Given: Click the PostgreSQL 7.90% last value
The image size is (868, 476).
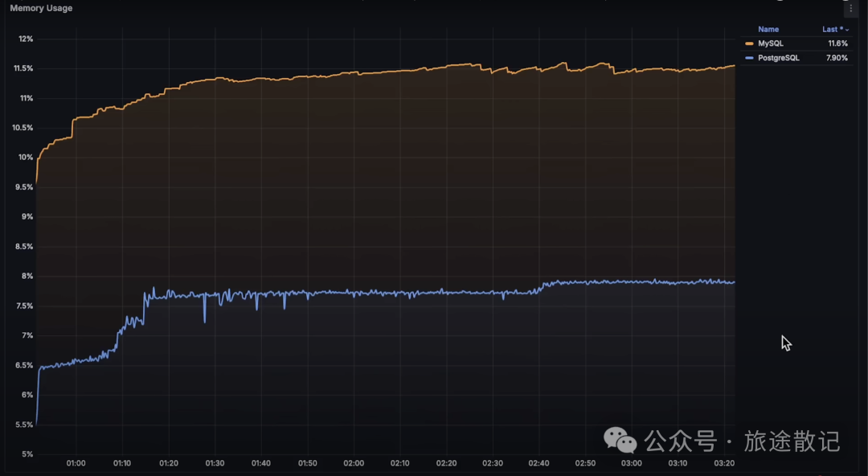Looking at the screenshot, I should 837,58.
